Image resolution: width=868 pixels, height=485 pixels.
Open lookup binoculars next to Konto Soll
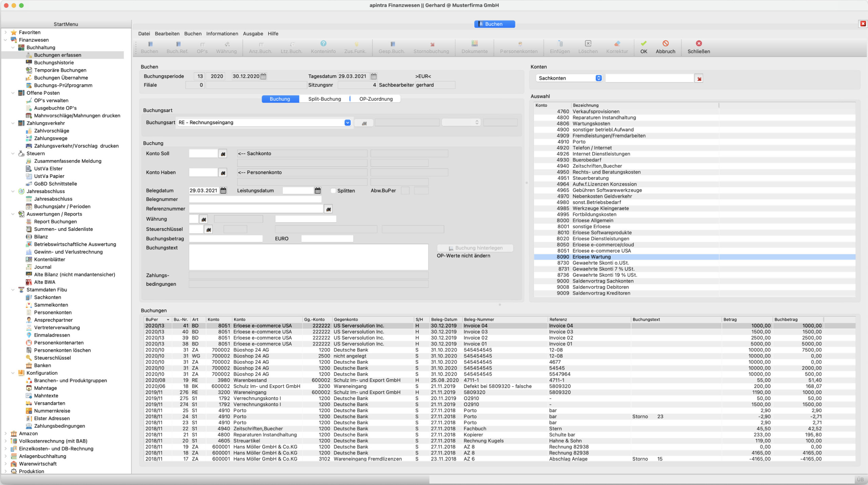[223, 154]
